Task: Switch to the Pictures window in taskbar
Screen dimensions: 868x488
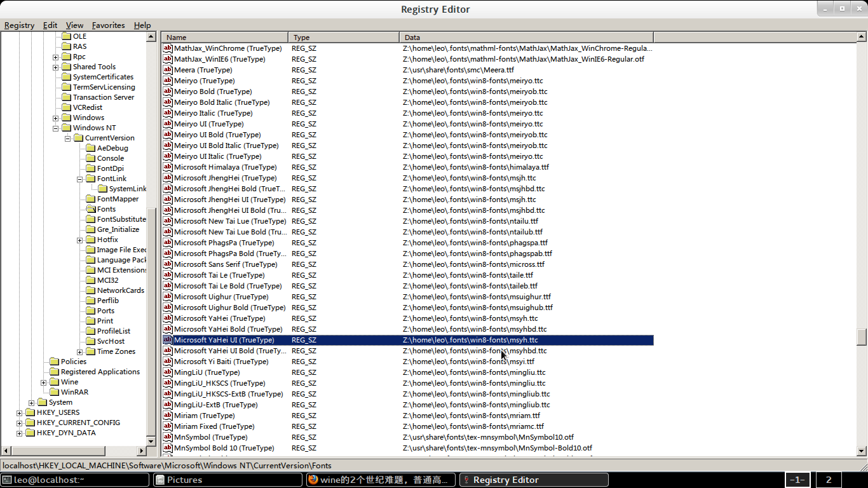Action: click(x=229, y=480)
